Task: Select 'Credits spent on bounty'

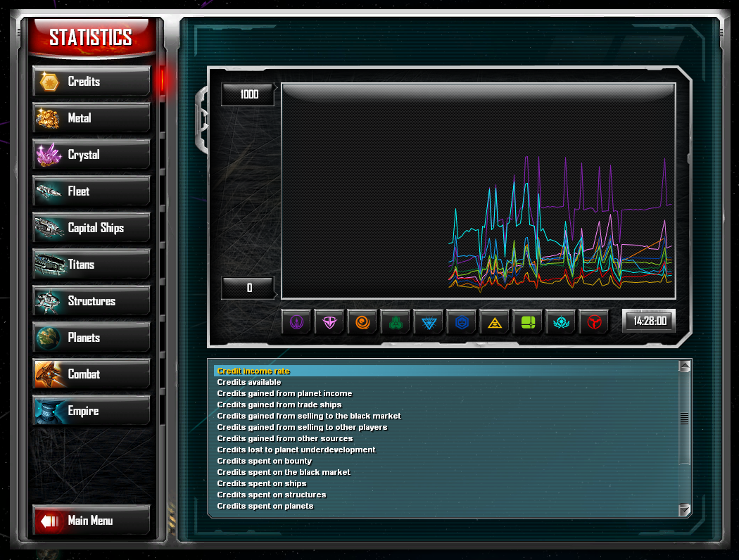Action: tap(446, 461)
